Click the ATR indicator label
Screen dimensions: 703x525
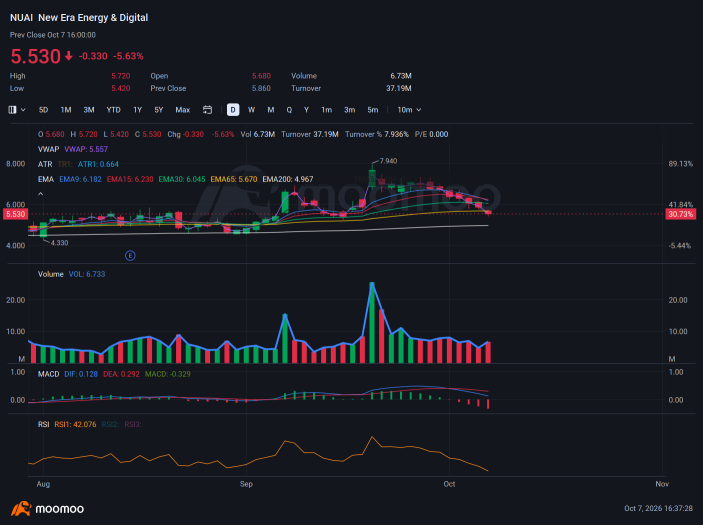(45, 164)
